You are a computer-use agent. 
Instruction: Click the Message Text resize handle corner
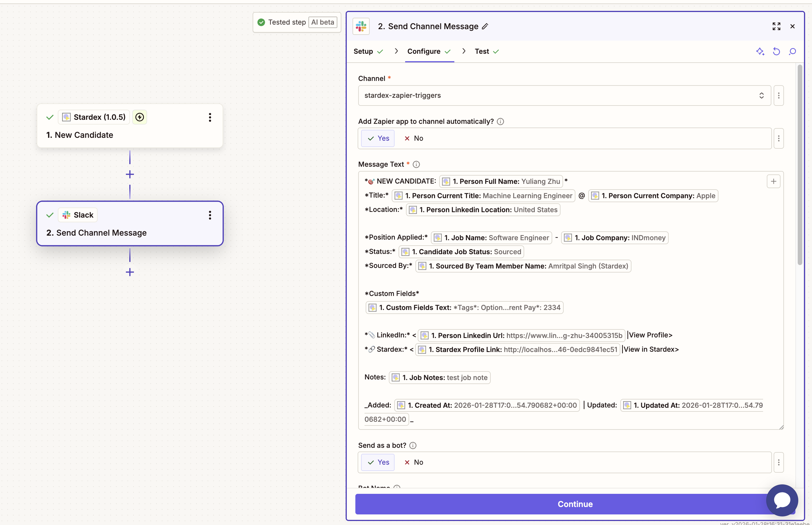781,427
